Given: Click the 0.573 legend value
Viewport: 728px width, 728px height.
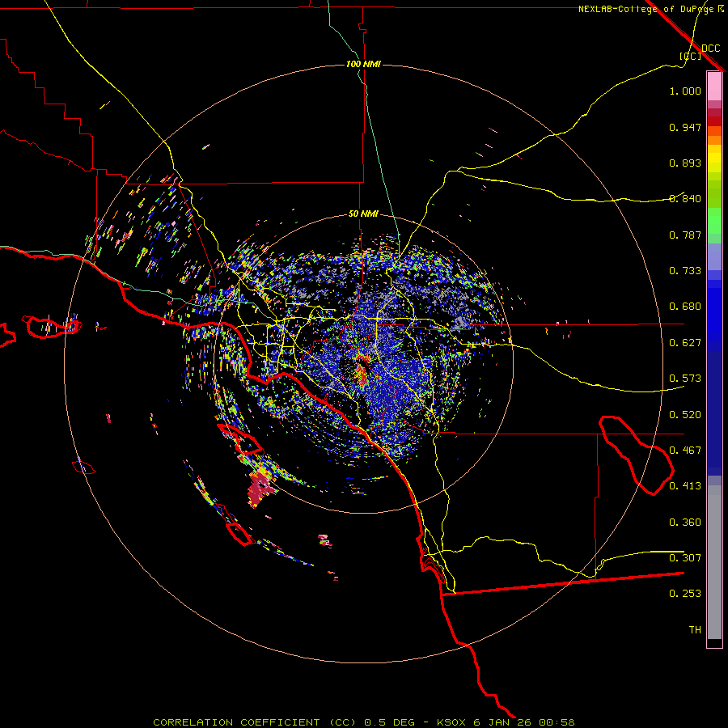Looking at the screenshot, I should coord(685,379).
